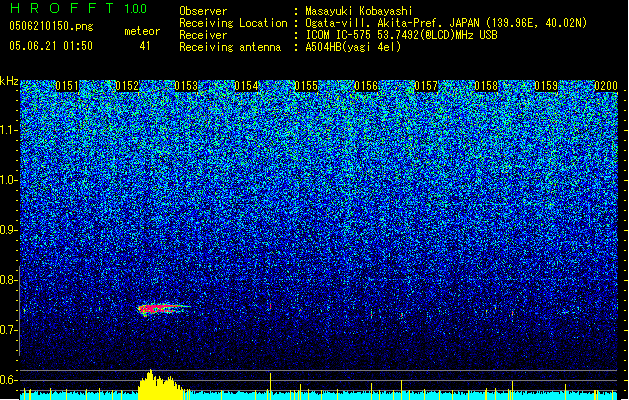
Task: Click the 1.0 frequency axis label
Action: (x=9, y=180)
